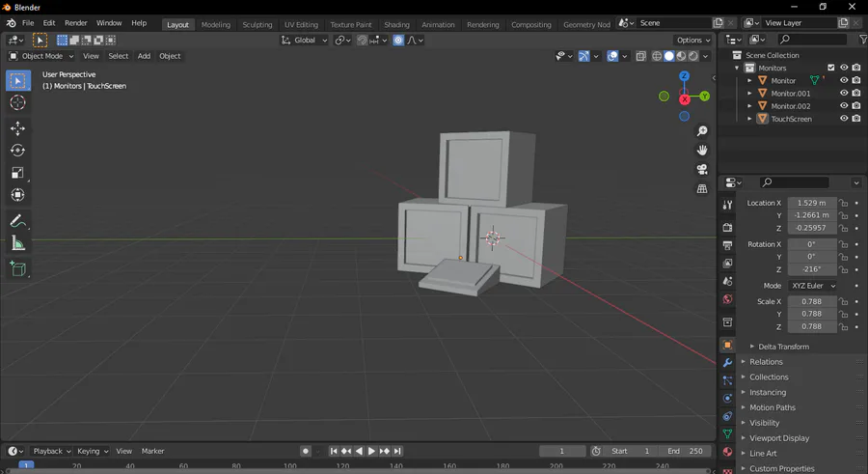Jump to the first frame

334,451
